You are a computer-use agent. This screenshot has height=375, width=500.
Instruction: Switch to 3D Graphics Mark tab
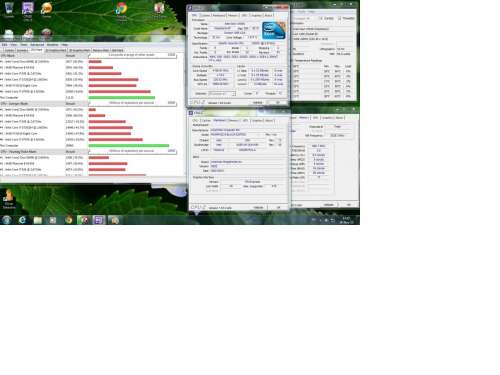(79, 50)
